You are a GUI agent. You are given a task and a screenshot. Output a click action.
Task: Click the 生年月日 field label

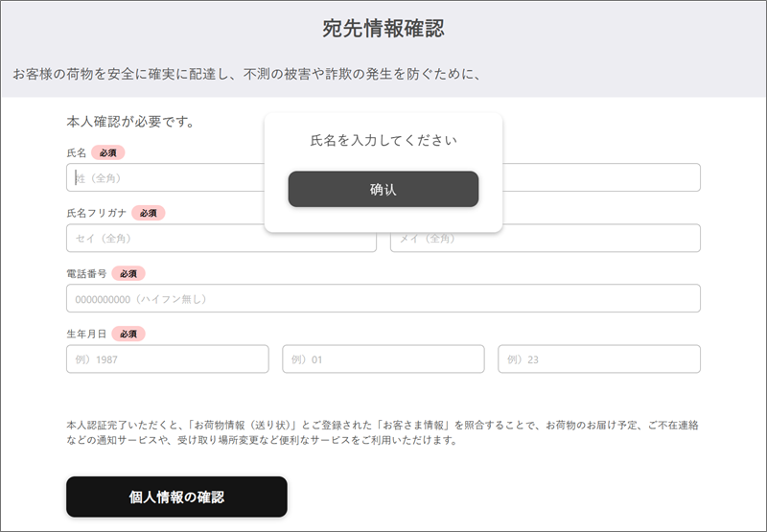pyautogui.click(x=86, y=334)
